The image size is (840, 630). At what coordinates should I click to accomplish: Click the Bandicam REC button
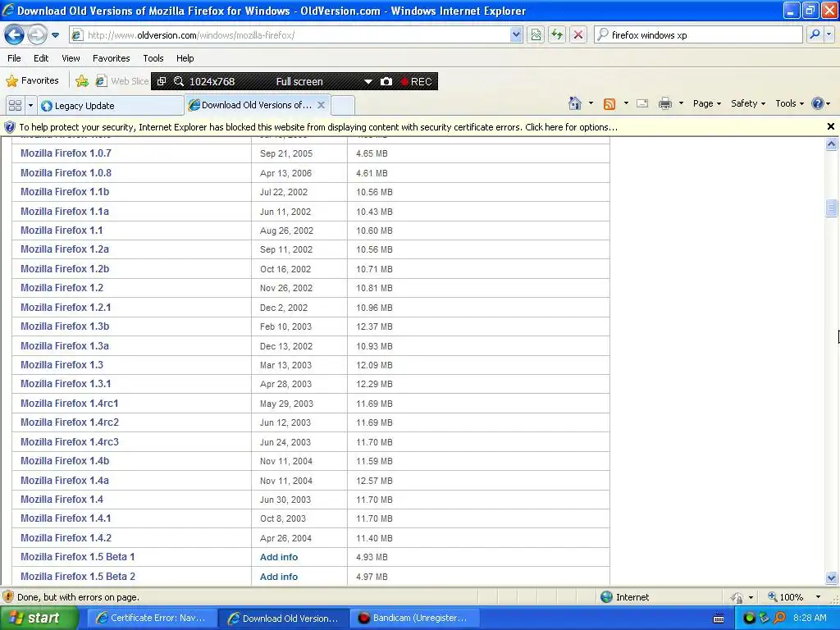click(416, 81)
